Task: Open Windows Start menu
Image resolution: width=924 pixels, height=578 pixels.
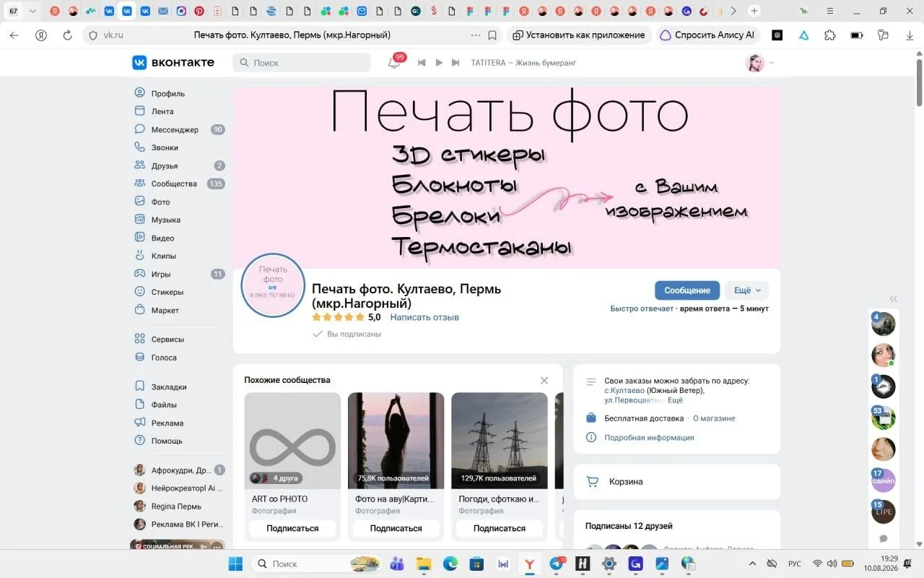Action: pos(235,564)
